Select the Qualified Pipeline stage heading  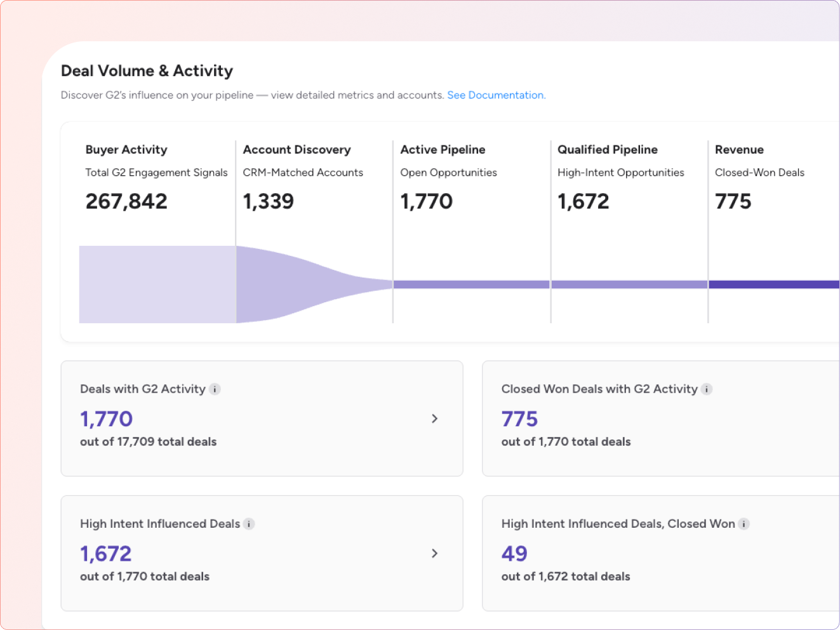607,150
